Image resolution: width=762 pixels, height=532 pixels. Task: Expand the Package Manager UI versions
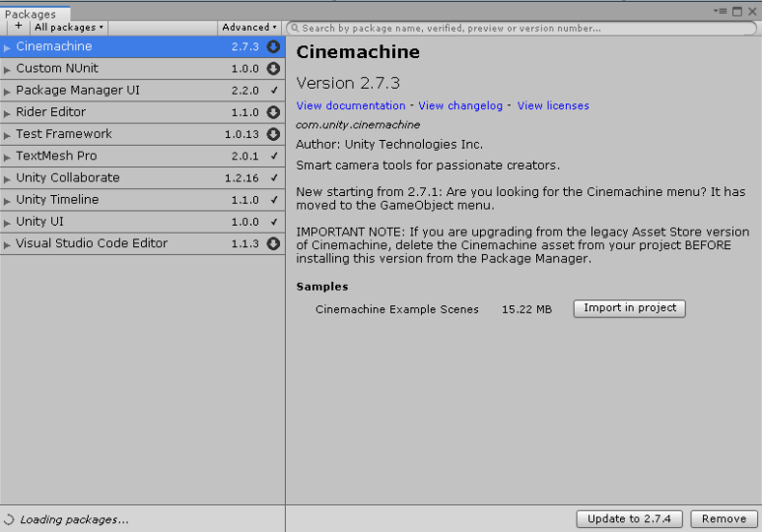7,92
